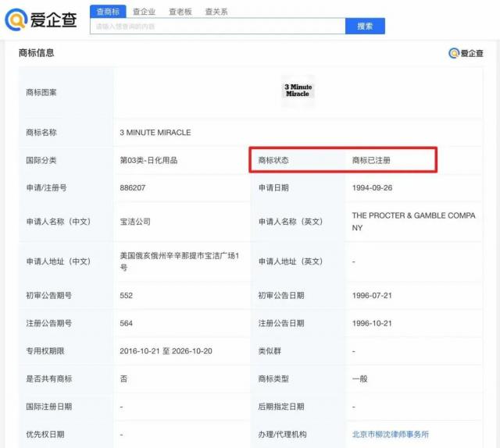Click the registration number 886207
This screenshot has height=448, width=500.
(x=133, y=187)
